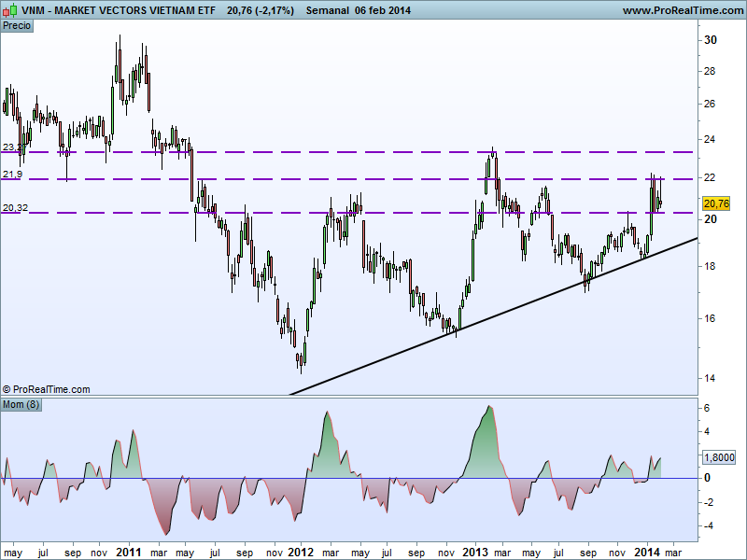Click the 30 price level on the scale
This screenshot has height=560, width=747.
[x=710, y=40]
